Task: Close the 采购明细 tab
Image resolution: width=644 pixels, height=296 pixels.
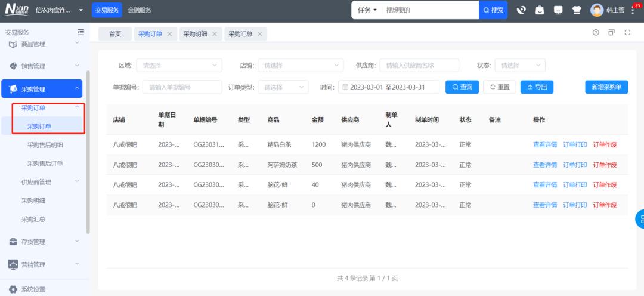Action: click(215, 34)
